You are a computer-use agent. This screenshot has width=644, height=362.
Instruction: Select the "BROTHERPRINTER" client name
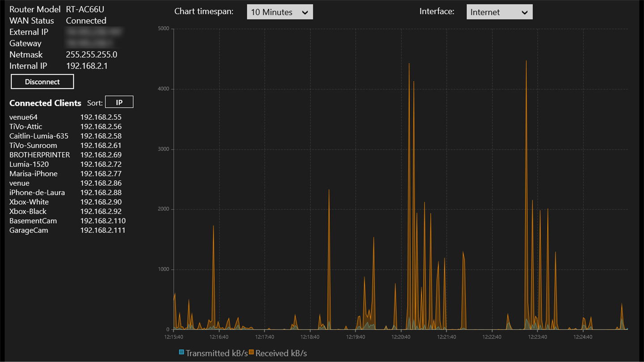40,155
